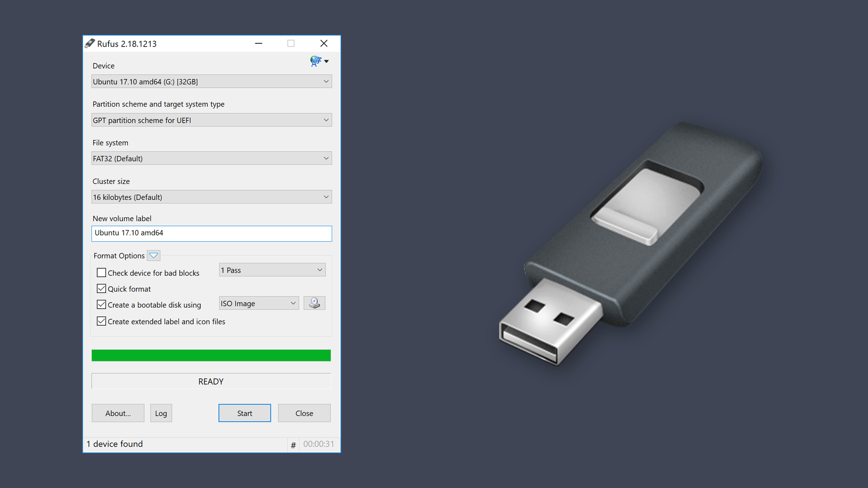Toggle the Quick format checkbox
Image resolution: width=868 pixels, height=488 pixels.
(x=101, y=289)
